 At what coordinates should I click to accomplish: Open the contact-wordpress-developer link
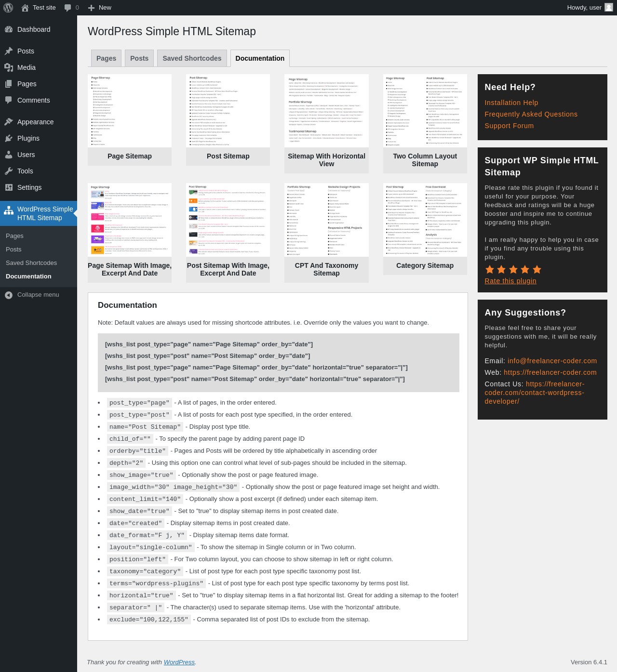point(535,393)
